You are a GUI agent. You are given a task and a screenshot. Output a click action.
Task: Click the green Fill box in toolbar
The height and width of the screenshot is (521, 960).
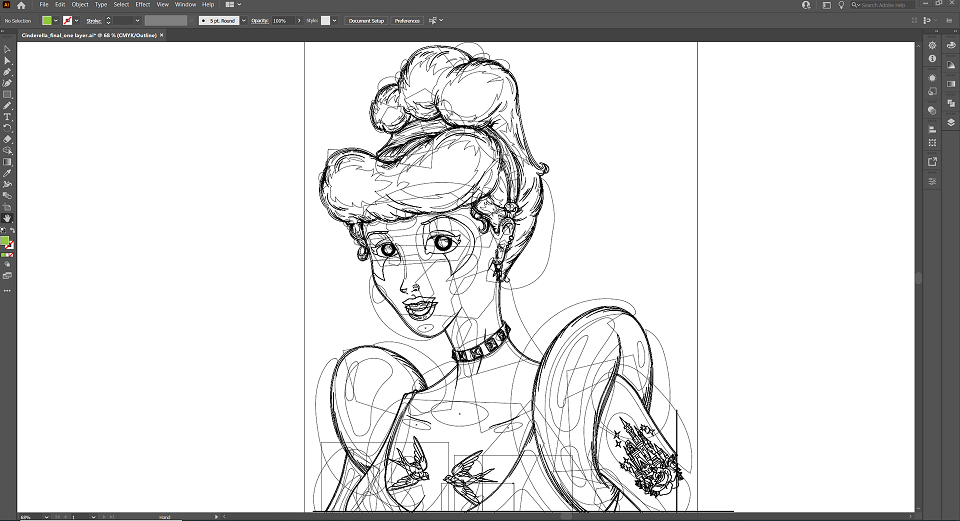pos(4,241)
